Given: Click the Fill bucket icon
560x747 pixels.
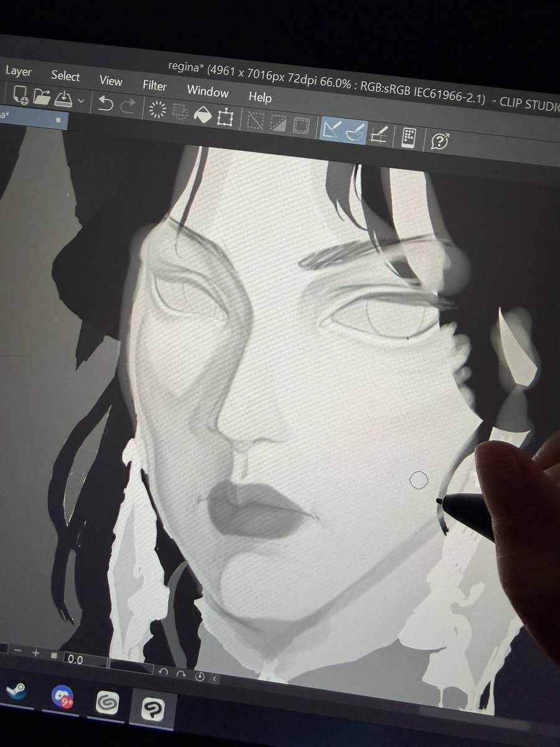Looking at the screenshot, I should tap(203, 115).
